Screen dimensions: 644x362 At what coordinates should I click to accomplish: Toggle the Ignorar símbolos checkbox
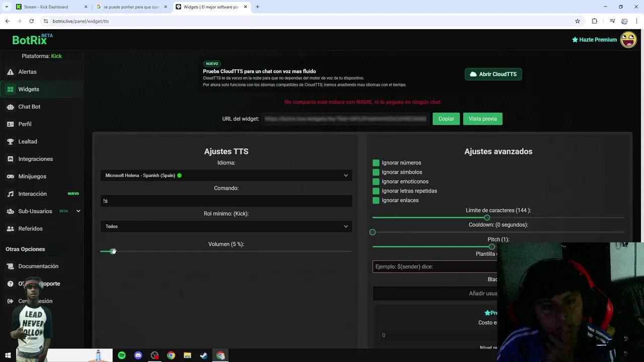pos(376,172)
